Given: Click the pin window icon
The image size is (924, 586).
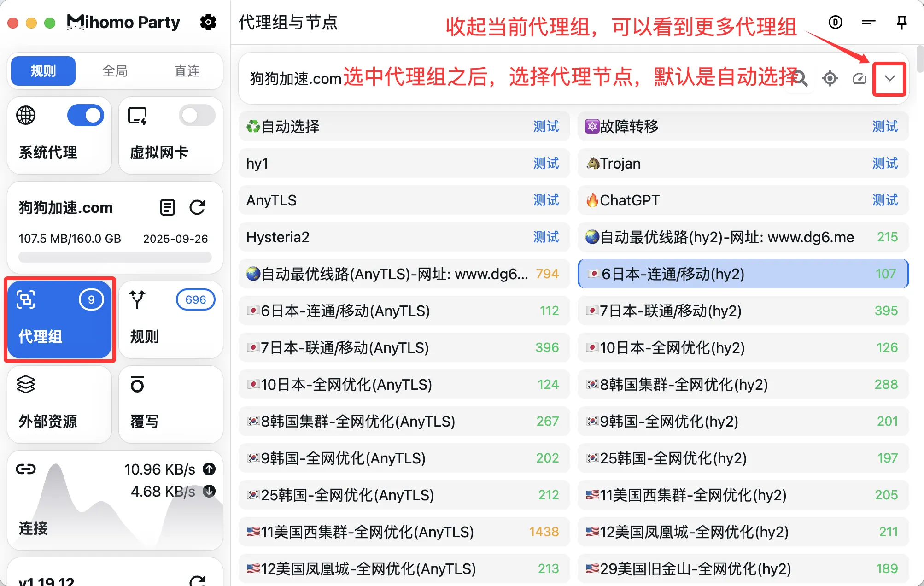Looking at the screenshot, I should coord(902,22).
